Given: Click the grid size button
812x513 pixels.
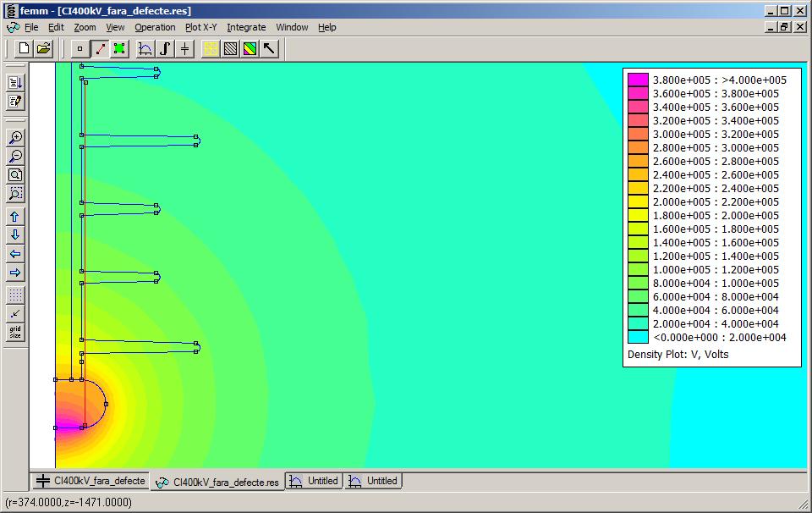Looking at the screenshot, I should point(15,332).
